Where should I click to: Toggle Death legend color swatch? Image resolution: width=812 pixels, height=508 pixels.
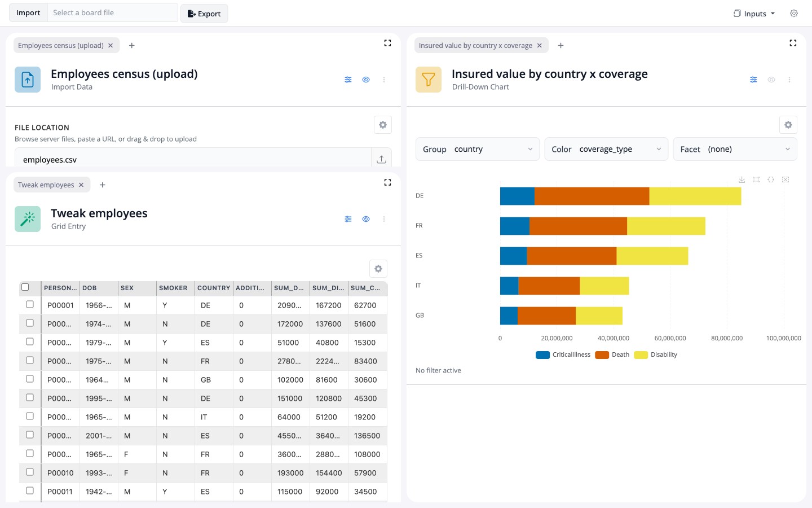602,355
